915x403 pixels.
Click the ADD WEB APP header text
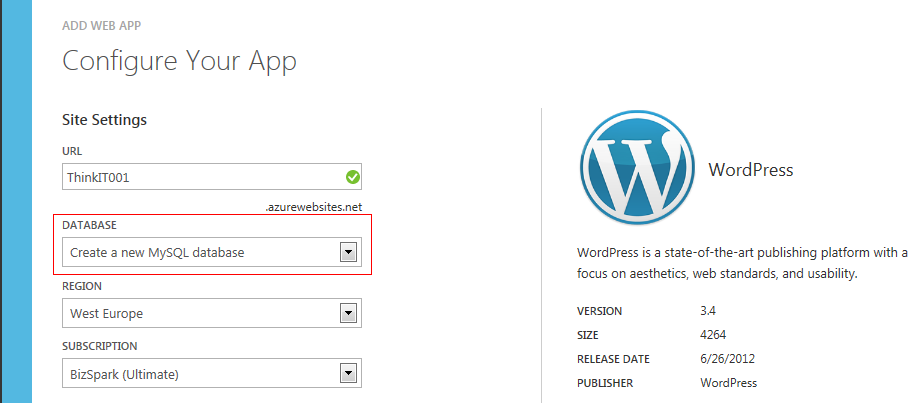click(x=102, y=26)
